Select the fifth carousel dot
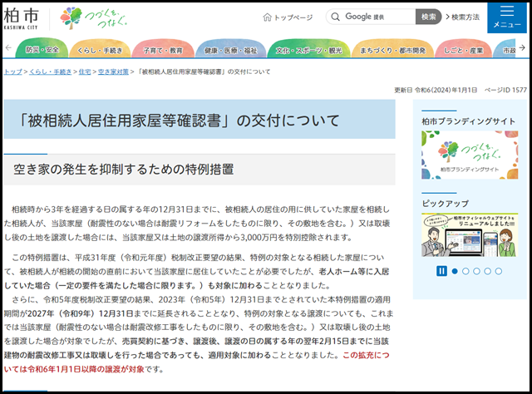The height and width of the screenshot is (394, 532). coord(499,271)
